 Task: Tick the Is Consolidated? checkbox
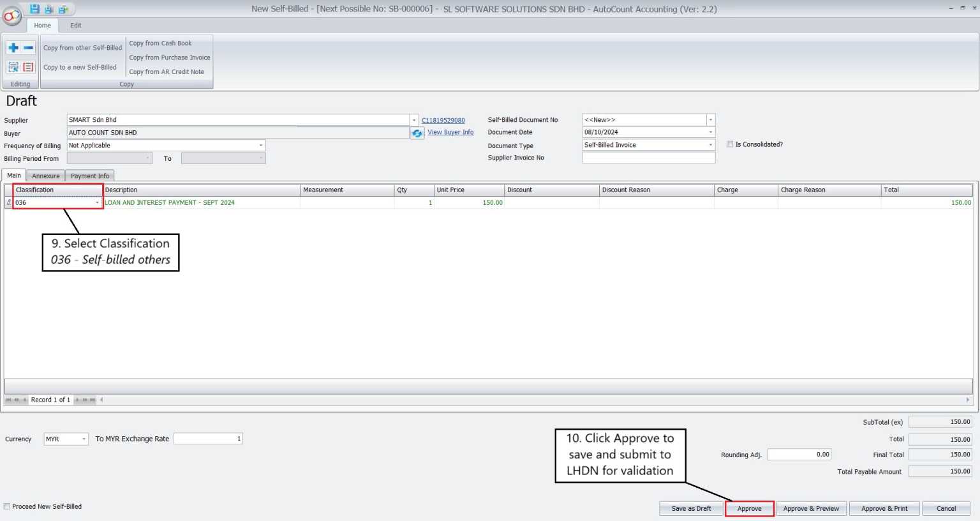(x=730, y=144)
